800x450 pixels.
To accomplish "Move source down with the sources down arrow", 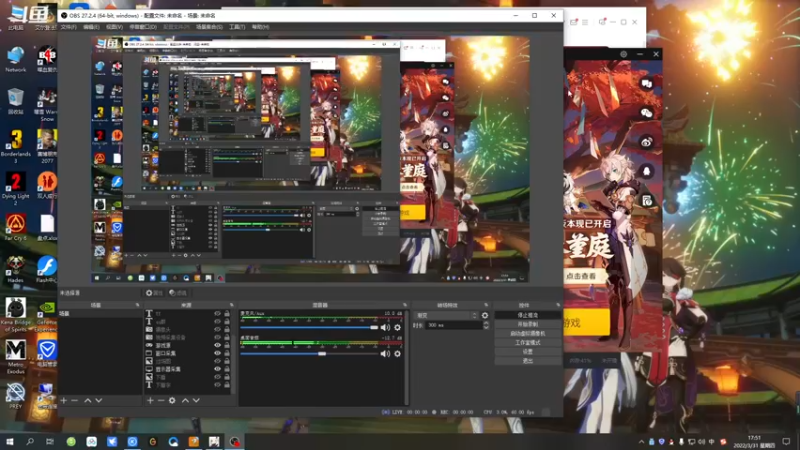I will click(196, 401).
